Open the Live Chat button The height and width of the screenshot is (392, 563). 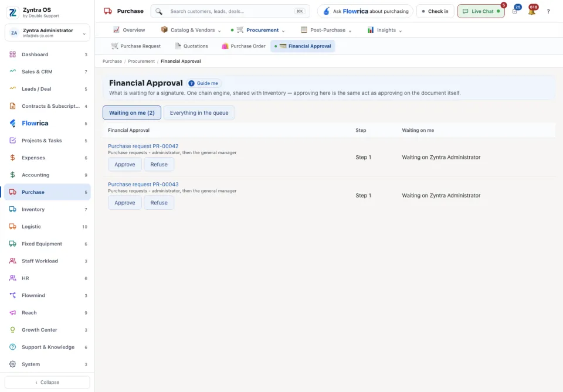(481, 12)
